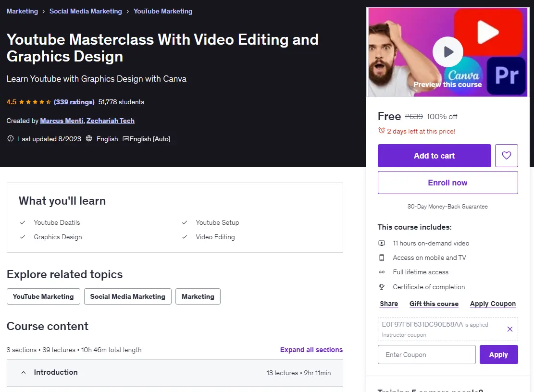Screen dimensions: 534x392
Task: Select the YouTube Marketing topic tag
Action: tap(43, 296)
